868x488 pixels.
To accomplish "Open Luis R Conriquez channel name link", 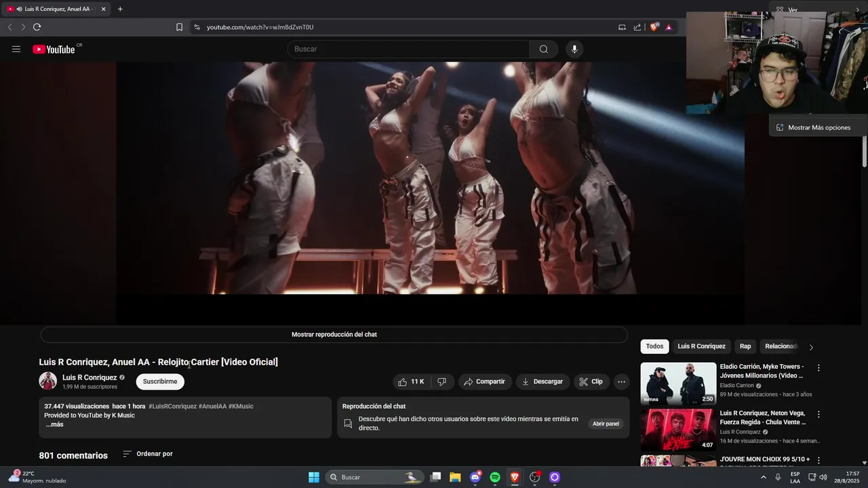I will point(90,378).
